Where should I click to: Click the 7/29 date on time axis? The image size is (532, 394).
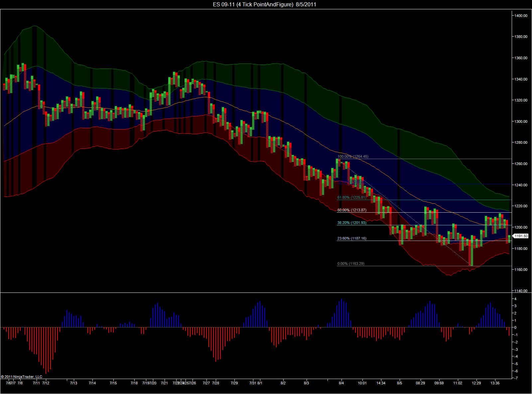point(234,383)
